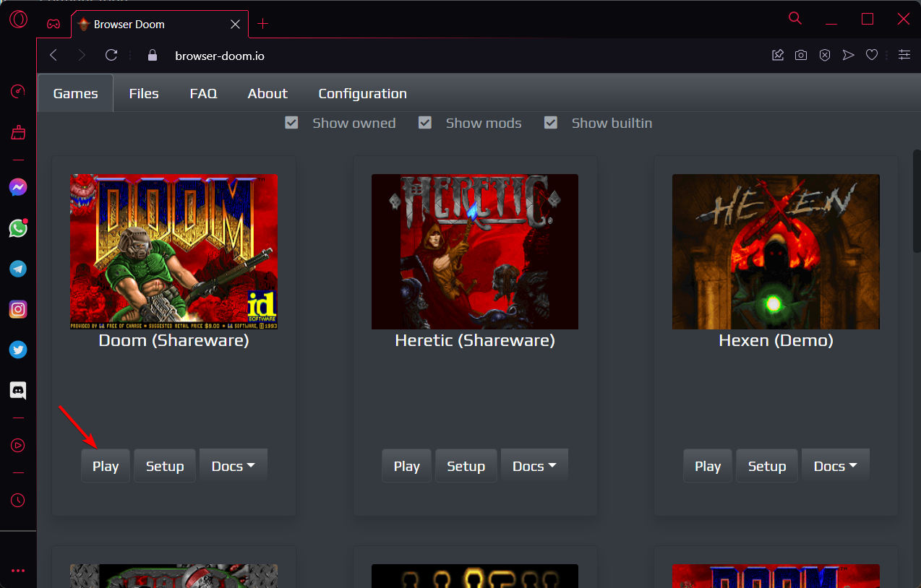Open a new tab with plus button
921x588 pixels.
pos(263,24)
